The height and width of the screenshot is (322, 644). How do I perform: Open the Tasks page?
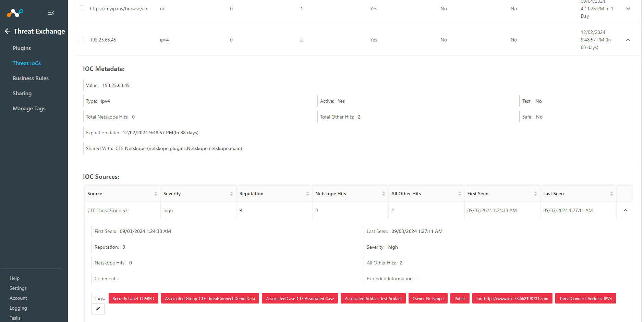(x=15, y=318)
